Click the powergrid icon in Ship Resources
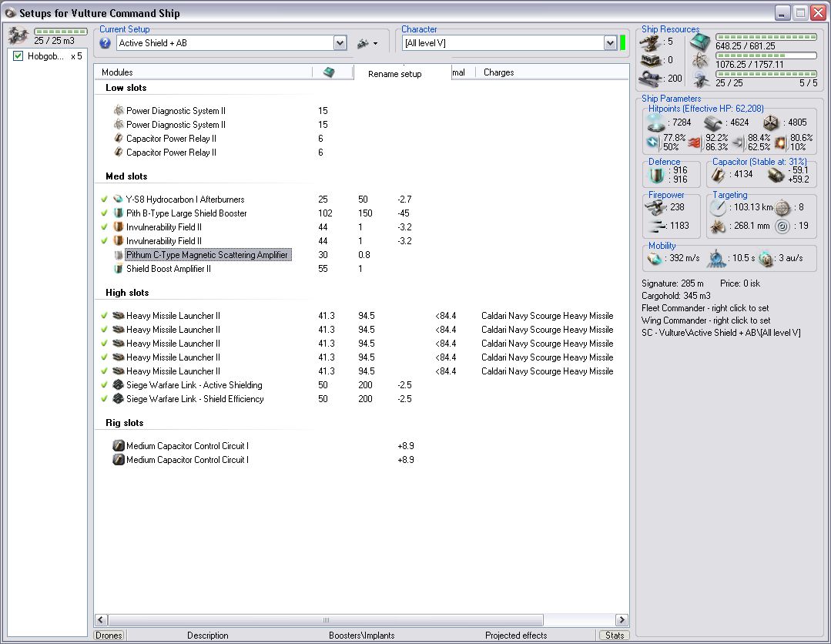 click(x=700, y=61)
